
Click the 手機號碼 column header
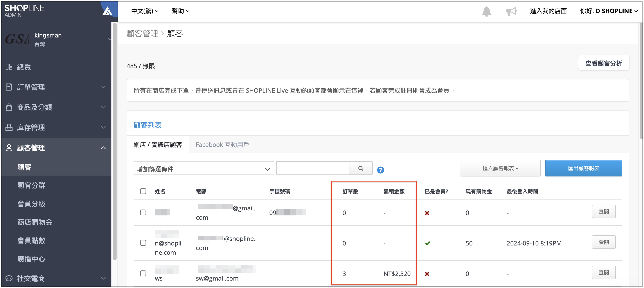tap(280, 191)
